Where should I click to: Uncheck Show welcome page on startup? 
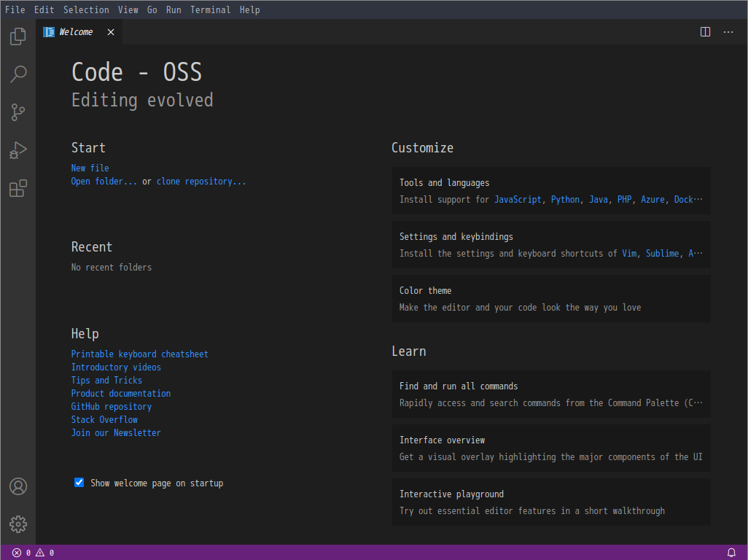click(x=79, y=483)
